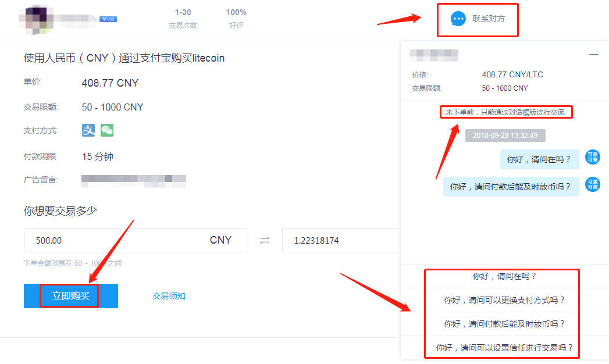Click the Alipay payment method icon
The width and height of the screenshot is (609, 364).
(x=88, y=130)
